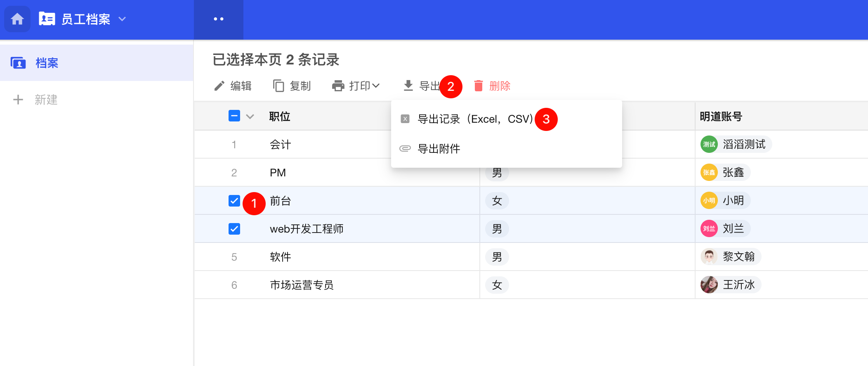This screenshot has width=868, height=366.
Task: Open the 打印 dropdown arrow
Action: [x=376, y=86]
